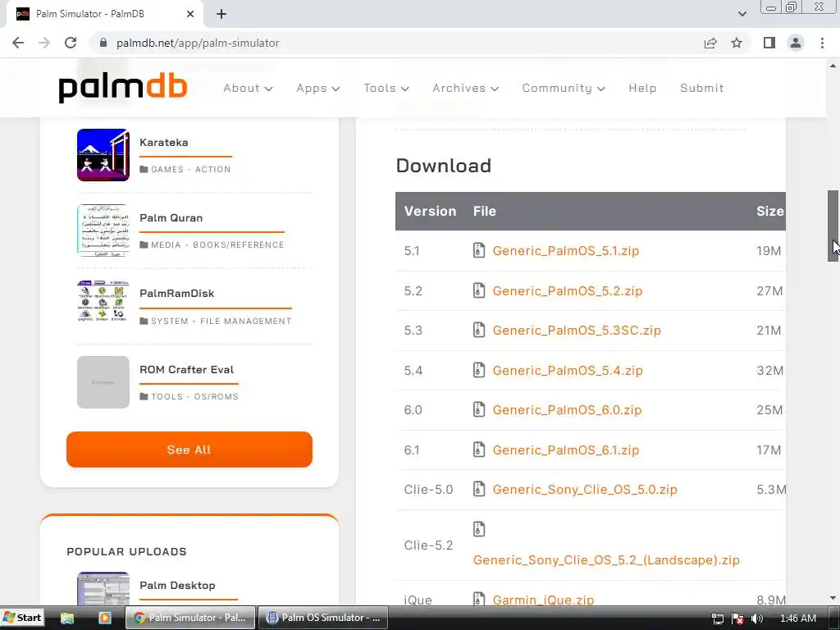
Task: Download Generic_PalmOS_5.4.zip
Action: coord(568,370)
